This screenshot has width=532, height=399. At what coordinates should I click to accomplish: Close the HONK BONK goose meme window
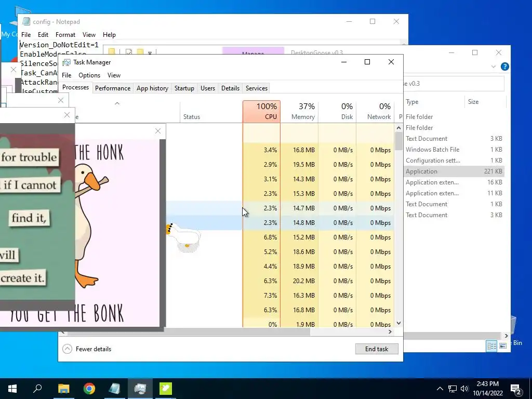tap(158, 131)
